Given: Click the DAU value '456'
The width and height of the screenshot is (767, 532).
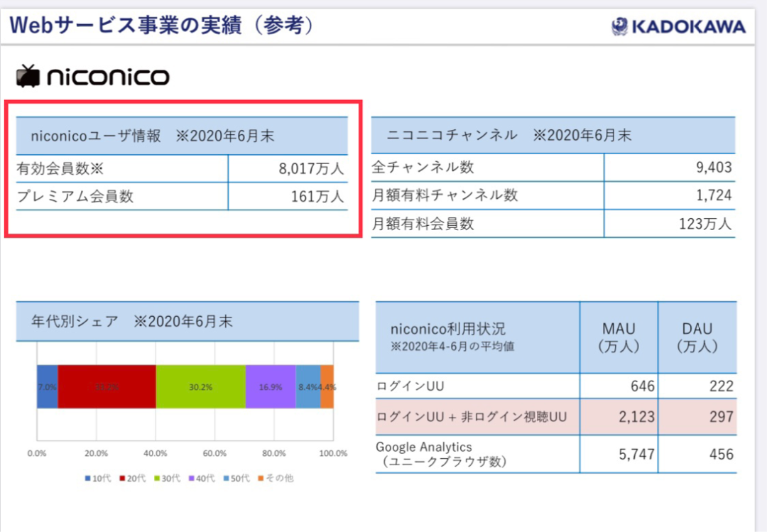Looking at the screenshot, I should pos(721,454).
